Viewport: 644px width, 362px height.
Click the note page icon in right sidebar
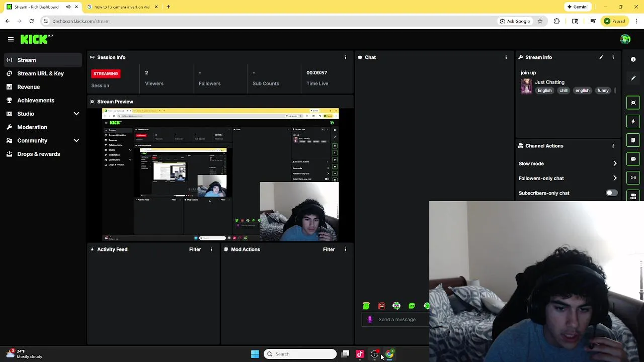point(633,140)
